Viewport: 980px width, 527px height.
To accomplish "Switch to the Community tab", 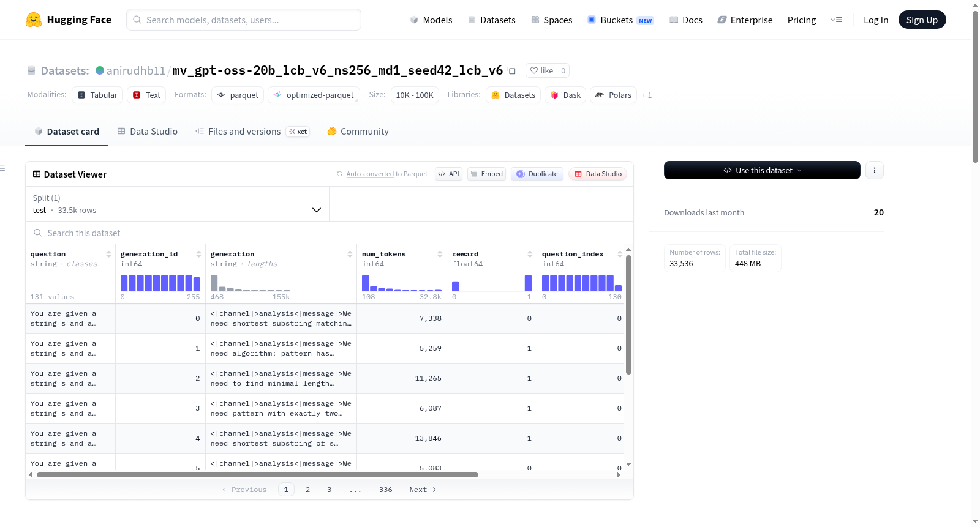I will coord(358,132).
